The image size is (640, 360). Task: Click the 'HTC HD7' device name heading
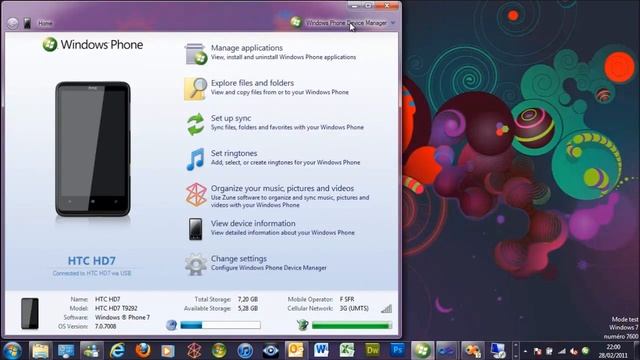tap(92, 260)
